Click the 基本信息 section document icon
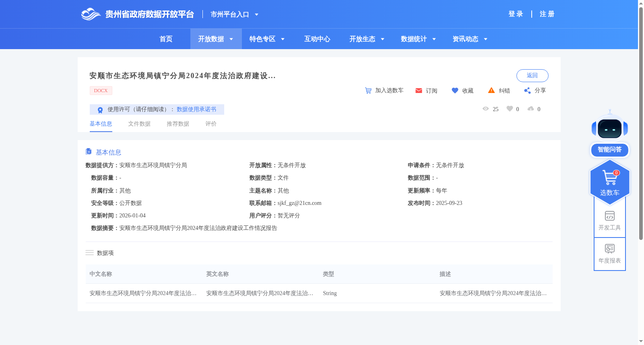 (x=89, y=151)
